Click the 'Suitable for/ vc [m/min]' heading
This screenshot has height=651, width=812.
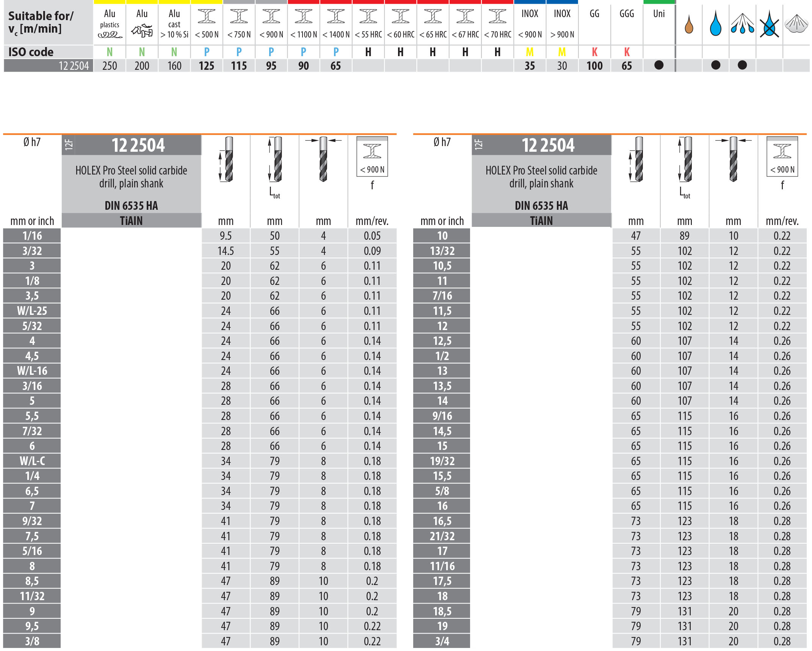(x=41, y=22)
